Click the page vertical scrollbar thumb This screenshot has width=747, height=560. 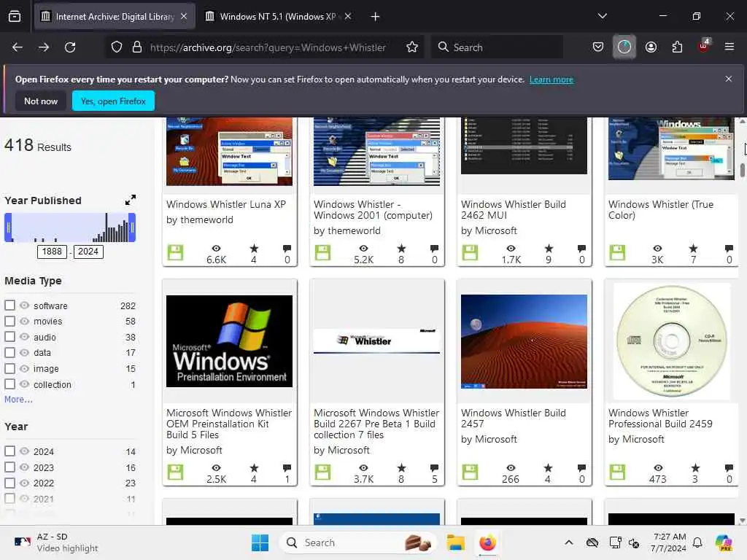(x=742, y=171)
